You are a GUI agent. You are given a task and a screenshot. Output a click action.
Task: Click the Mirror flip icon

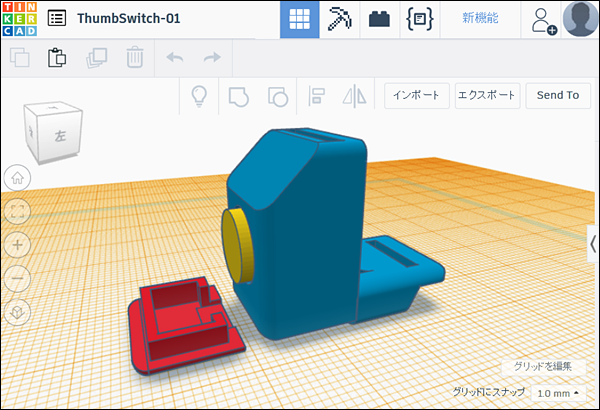pos(354,96)
